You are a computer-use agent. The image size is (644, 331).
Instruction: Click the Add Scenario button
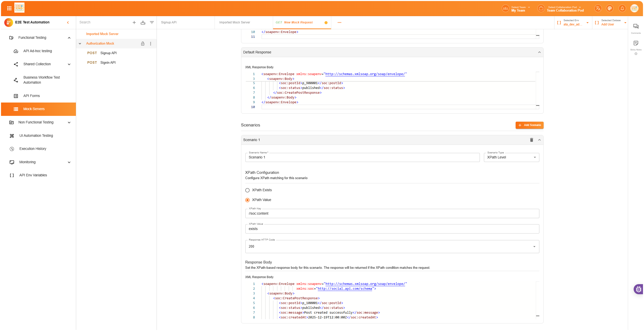pyautogui.click(x=529, y=125)
